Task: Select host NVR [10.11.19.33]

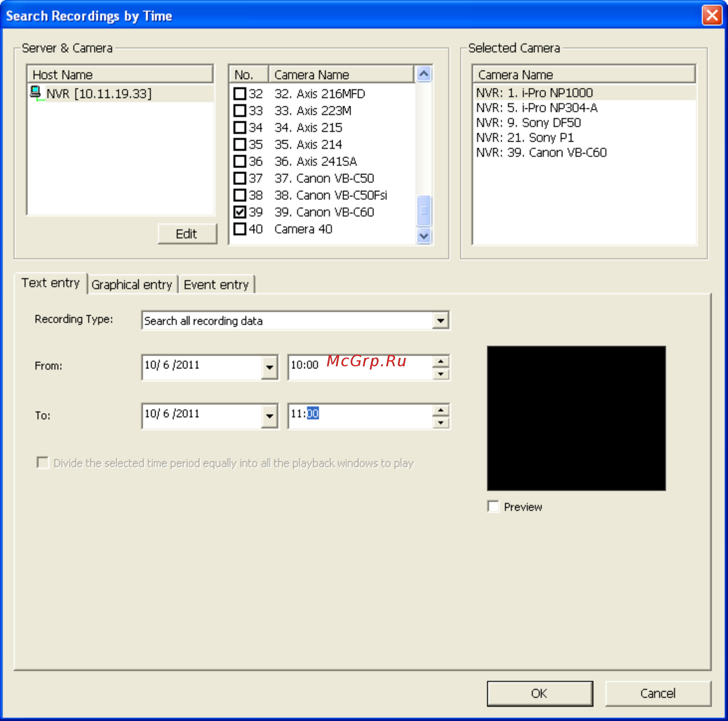Action: (99, 94)
